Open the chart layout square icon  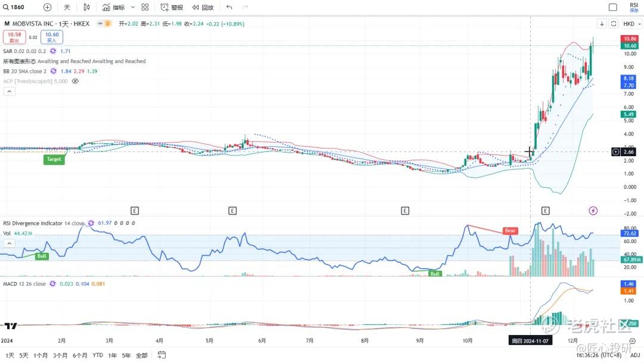tap(613, 7)
